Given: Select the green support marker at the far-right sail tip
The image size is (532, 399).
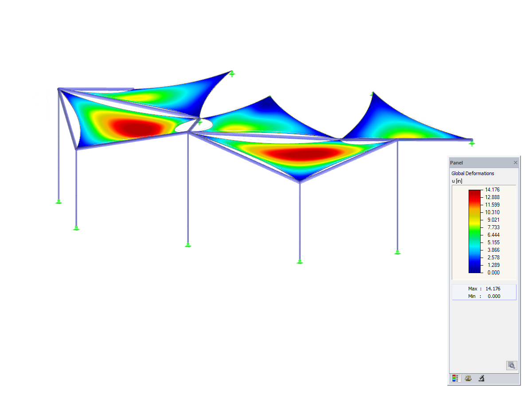Looking at the screenshot, I should [x=472, y=143].
